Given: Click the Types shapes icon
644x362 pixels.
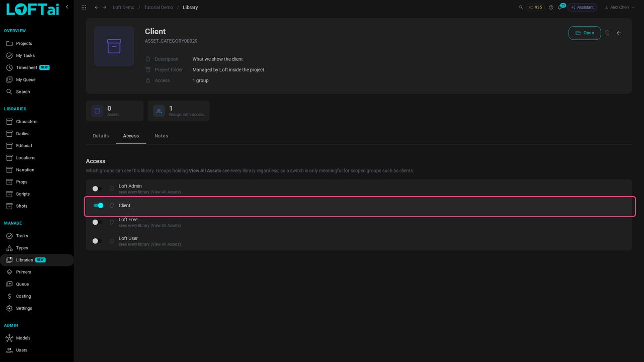Looking at the screenshot, I should [x=9, y=248].
